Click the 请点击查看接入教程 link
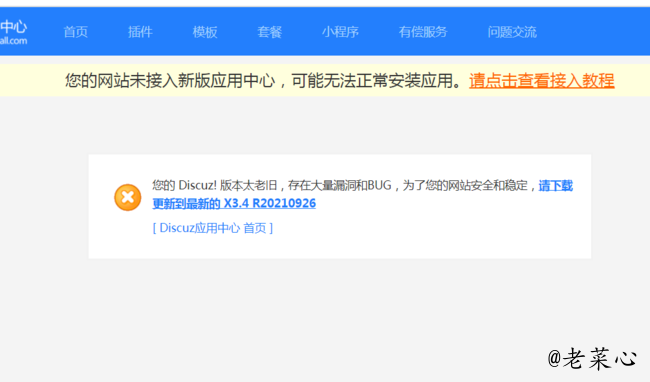 point(541,80)
